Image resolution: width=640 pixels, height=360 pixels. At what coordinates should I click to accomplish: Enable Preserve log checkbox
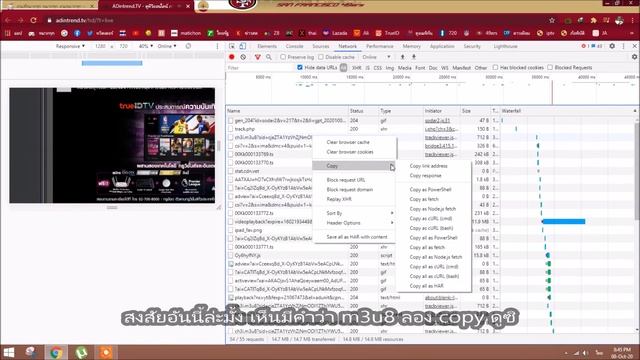point(283,57)
